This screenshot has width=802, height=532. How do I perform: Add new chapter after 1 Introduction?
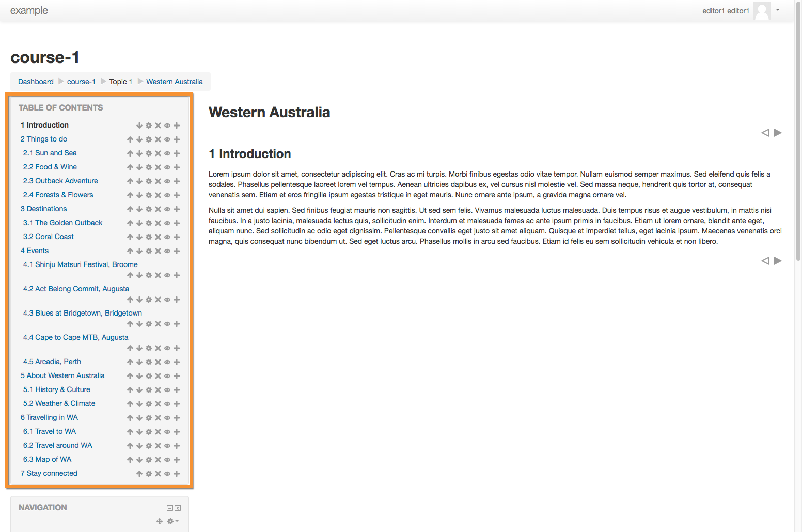[x=177, y=126]
